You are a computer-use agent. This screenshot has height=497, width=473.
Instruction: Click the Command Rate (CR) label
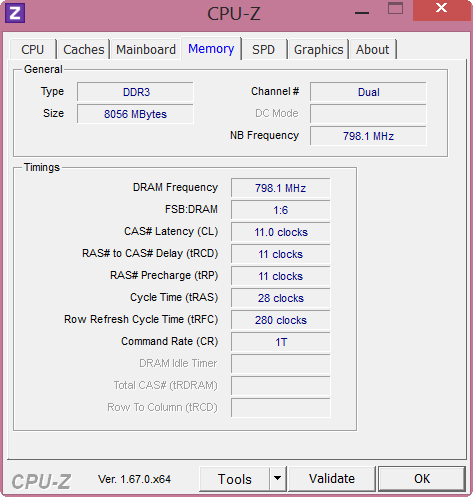tap(170, 341)
